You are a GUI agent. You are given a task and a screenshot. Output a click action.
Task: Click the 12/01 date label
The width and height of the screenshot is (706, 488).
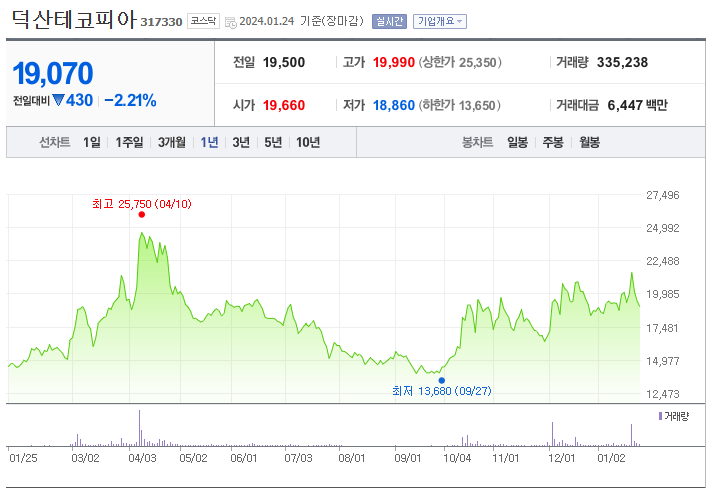562,458
